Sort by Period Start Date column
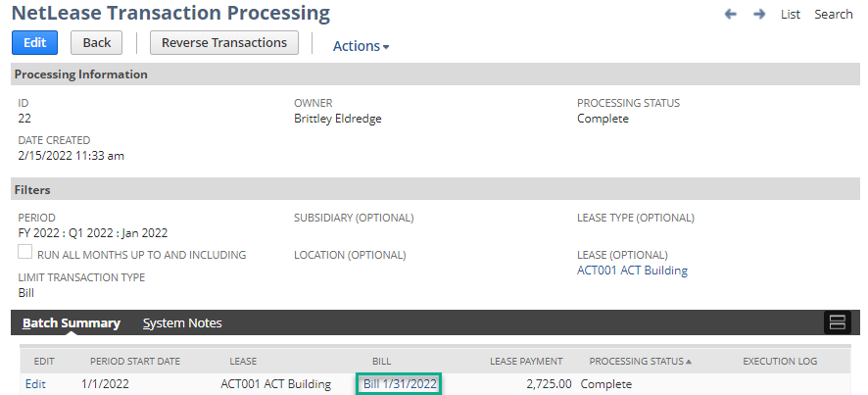This screenshot has height=395, width=868. (135, 362)
